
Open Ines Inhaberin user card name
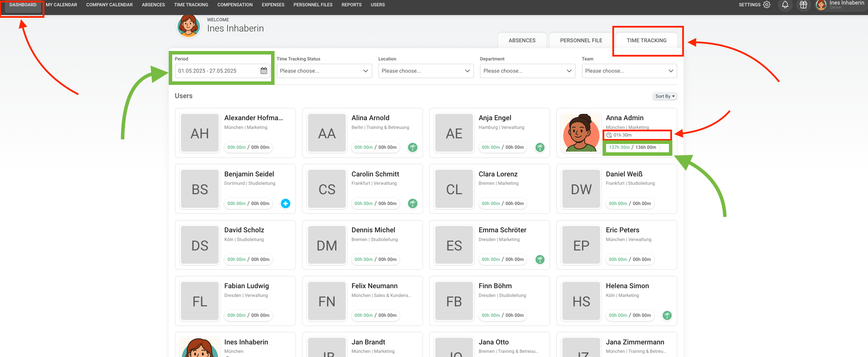[x=246, y=342]
